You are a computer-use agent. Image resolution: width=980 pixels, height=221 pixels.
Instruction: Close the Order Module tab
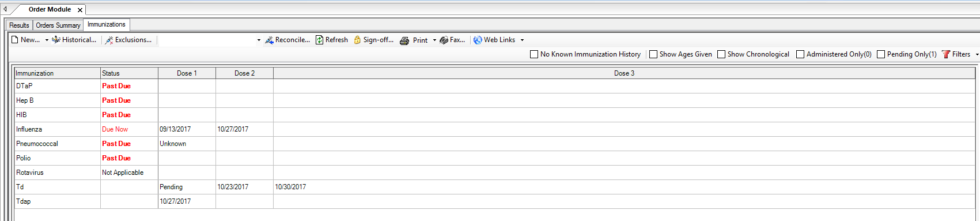tap(80, 10)
